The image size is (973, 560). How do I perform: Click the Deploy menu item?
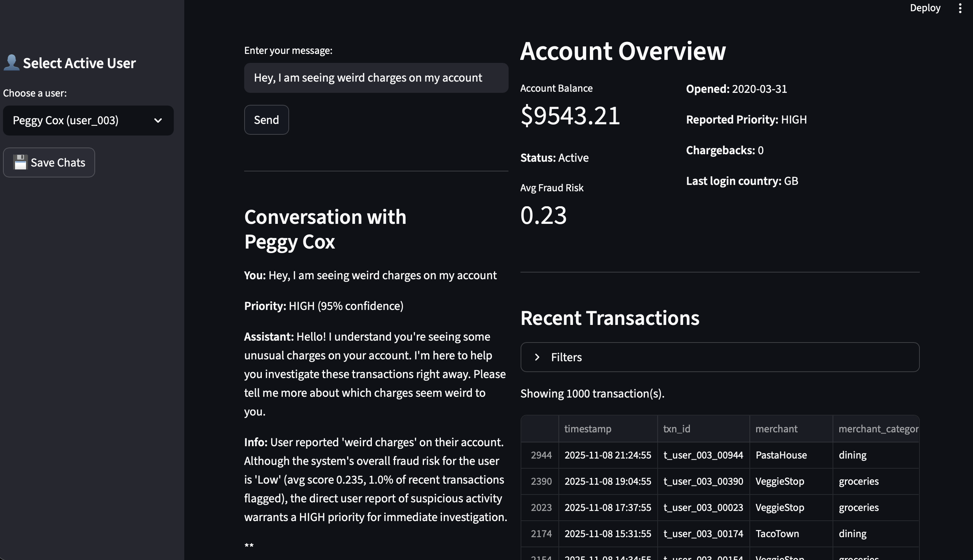(x=925, y=8)
